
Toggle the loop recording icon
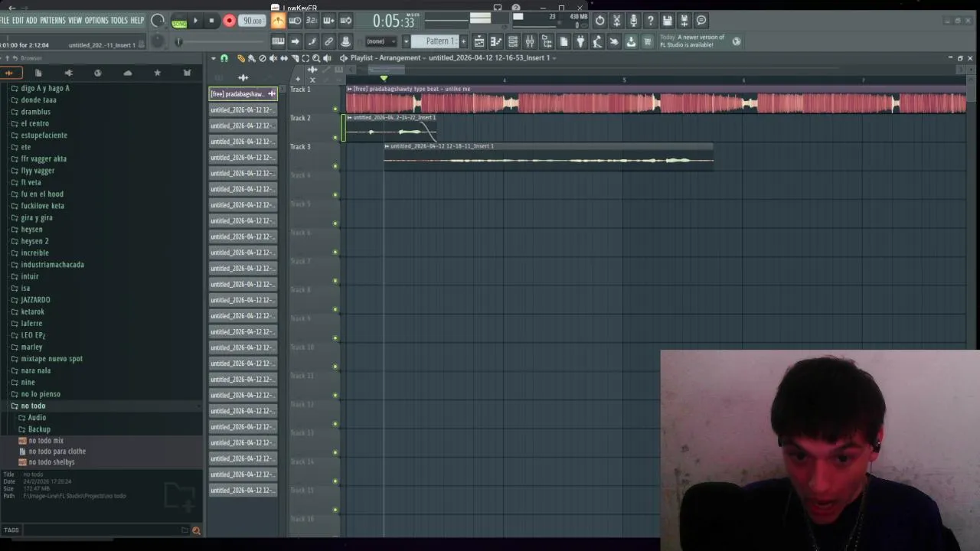tap(345, 21)
